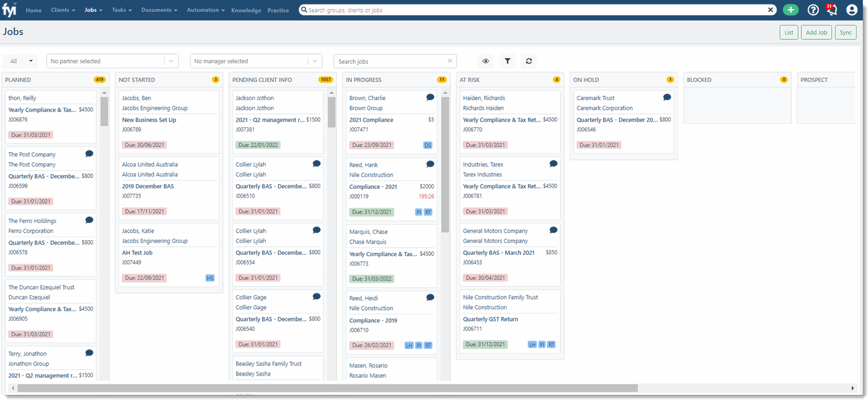This screenshot has width=868, height=400.
Task: Open comment icon on Reed, Heidi card
Action: (x=430, y=298)
